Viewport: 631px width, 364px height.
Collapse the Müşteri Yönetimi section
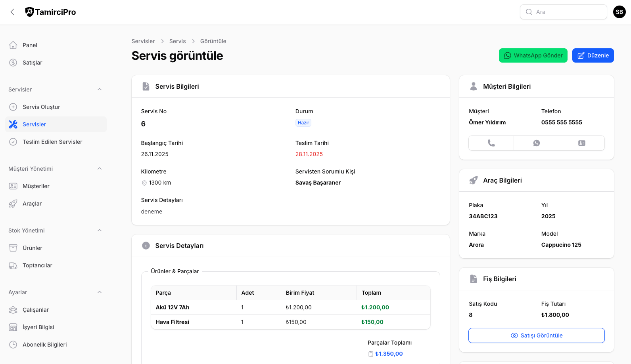click(x=100, y=169)
